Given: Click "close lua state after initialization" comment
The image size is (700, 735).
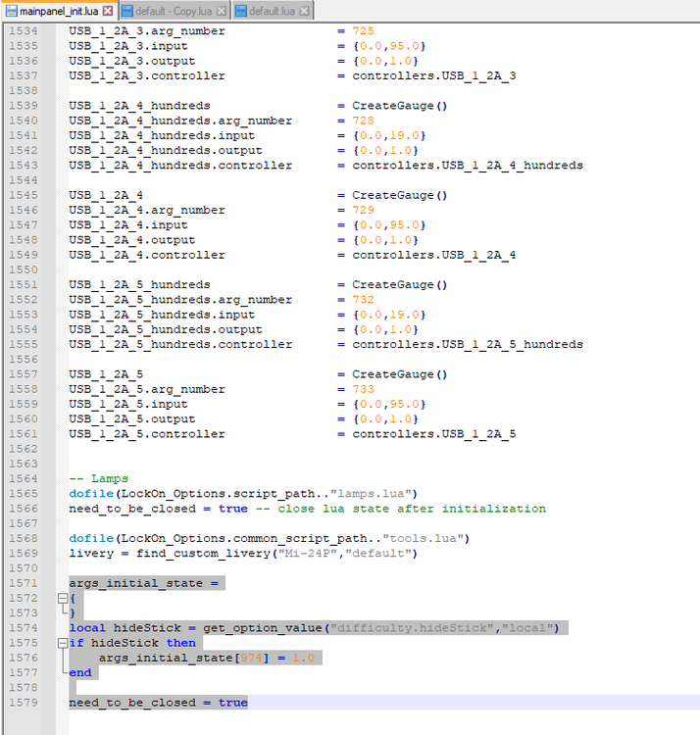Looking at the screenshot, I should point(412,509).
